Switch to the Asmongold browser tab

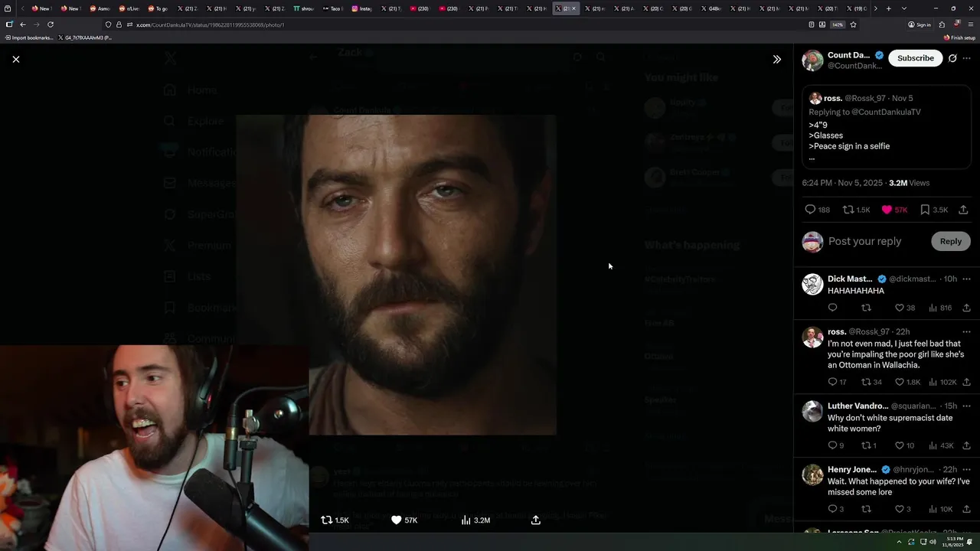(100, 8)
